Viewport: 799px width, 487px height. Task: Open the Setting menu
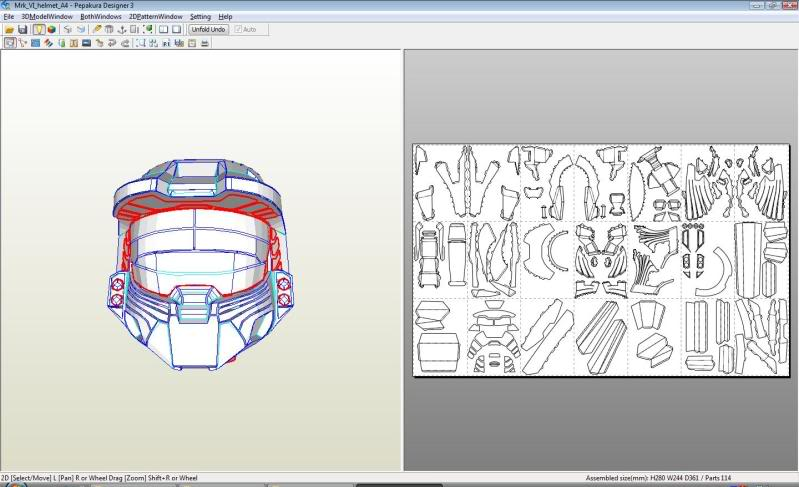click(x=200, y=17)
